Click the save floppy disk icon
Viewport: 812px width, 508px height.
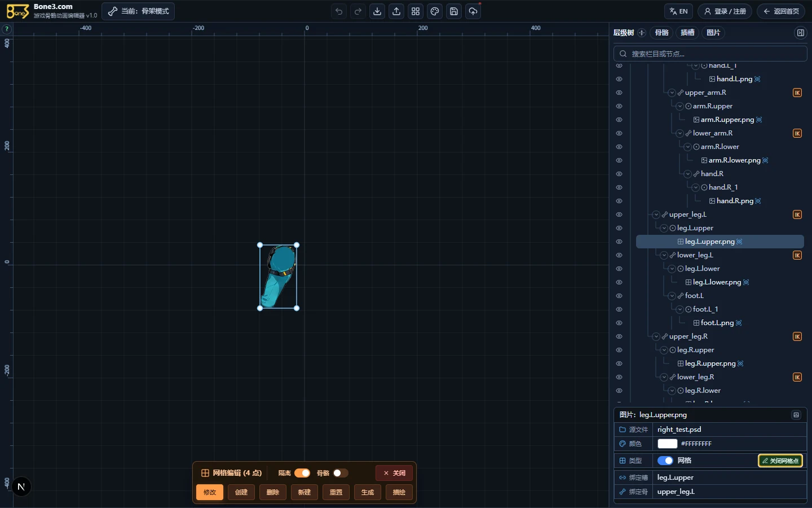(454, 11)
